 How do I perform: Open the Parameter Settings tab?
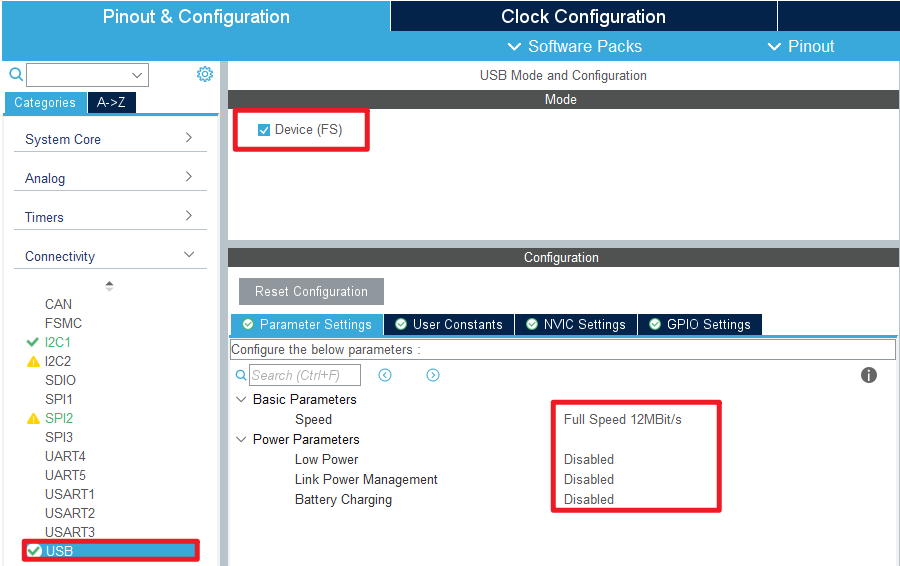click(307, 324)
